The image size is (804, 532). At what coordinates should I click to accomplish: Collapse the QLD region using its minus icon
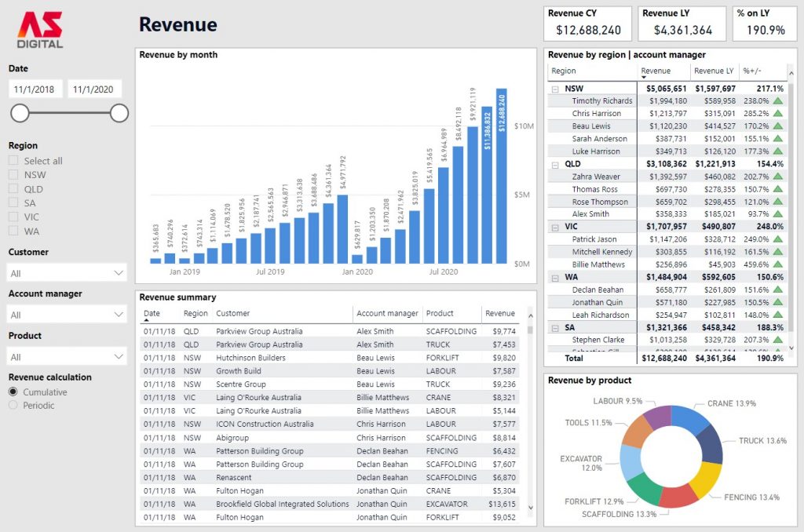pyautogui.click(x=554, y=163)
